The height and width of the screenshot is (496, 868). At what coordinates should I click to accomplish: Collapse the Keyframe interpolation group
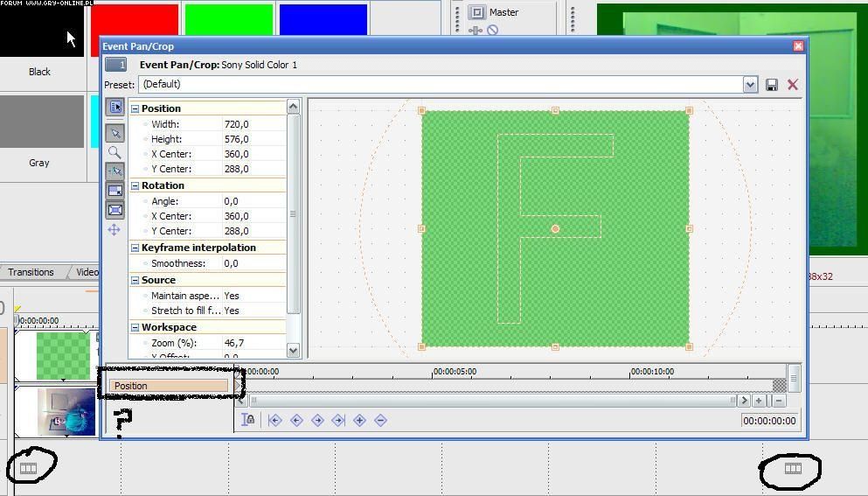[135, 248]
